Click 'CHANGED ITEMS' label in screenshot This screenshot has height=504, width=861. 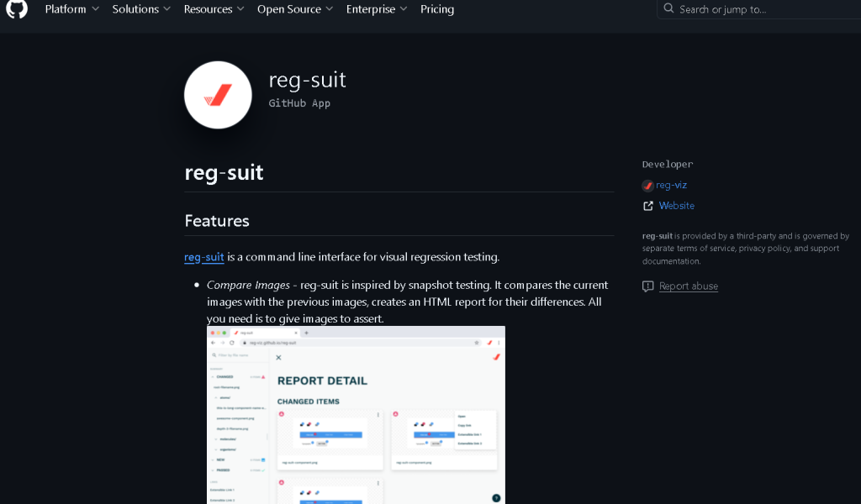pos(308,402)
